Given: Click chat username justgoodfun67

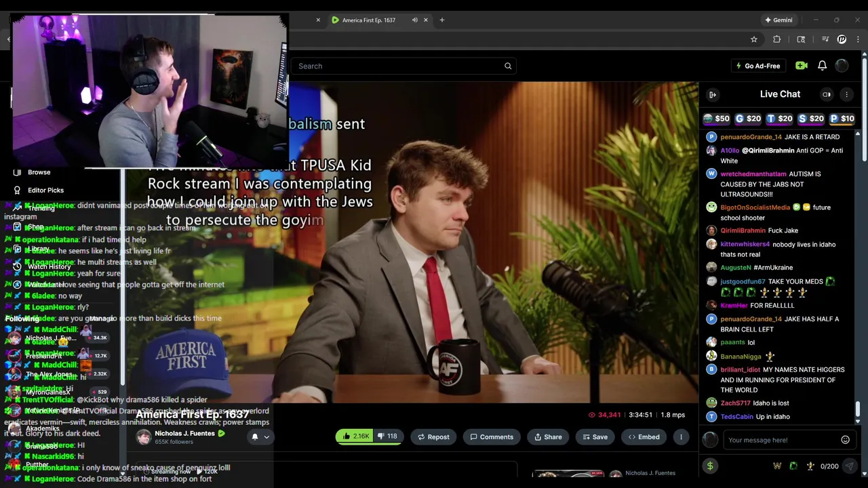Looking at the screenshot, I should point(743,281).
